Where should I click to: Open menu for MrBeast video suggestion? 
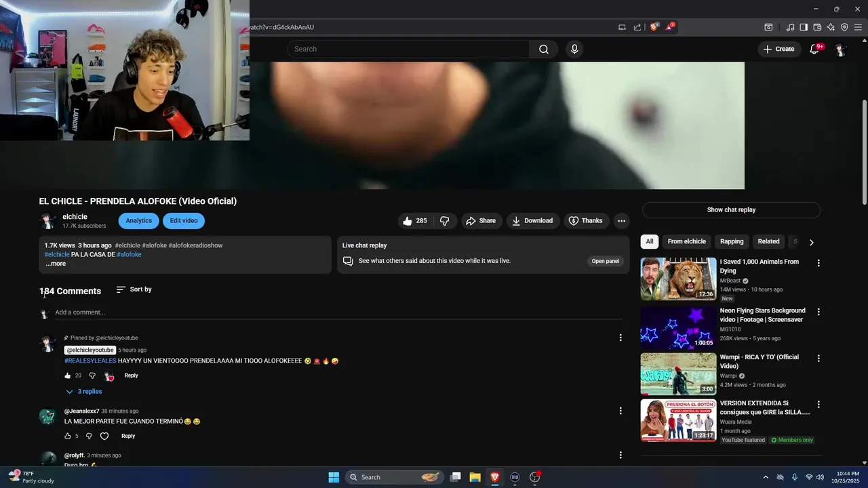point(818,263)
